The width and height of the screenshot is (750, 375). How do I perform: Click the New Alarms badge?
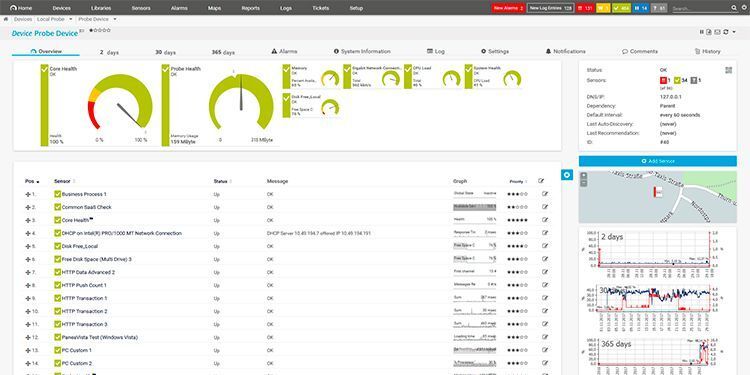(x=508, y=8)
